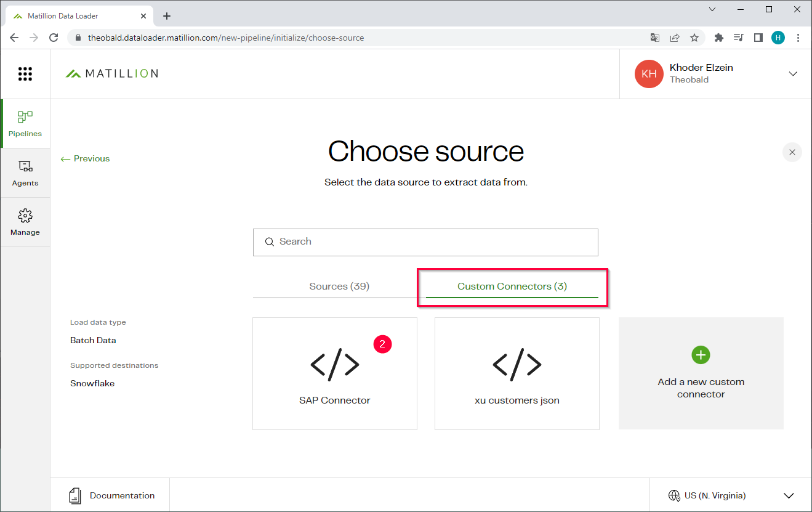This screenshot has width=812, height=512.
Task: Open the media control icon
Action: (x=739, y=38)
